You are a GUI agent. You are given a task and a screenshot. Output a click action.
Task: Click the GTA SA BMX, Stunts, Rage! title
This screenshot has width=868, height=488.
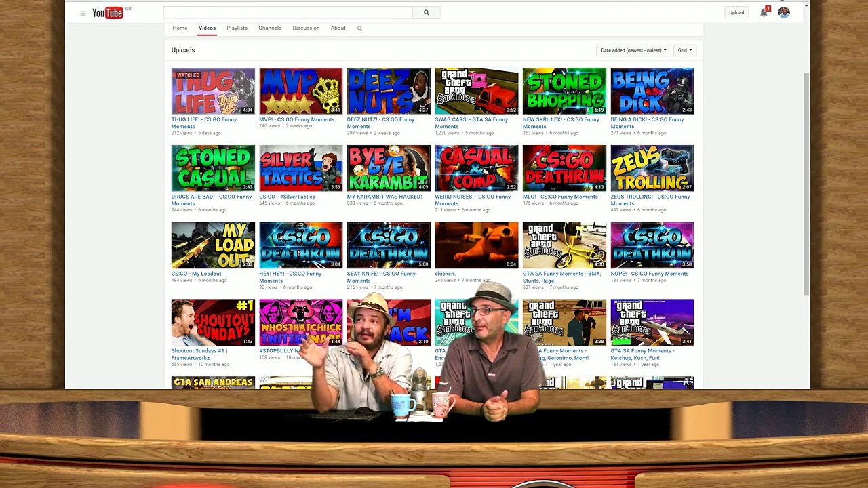coord(562,277)
